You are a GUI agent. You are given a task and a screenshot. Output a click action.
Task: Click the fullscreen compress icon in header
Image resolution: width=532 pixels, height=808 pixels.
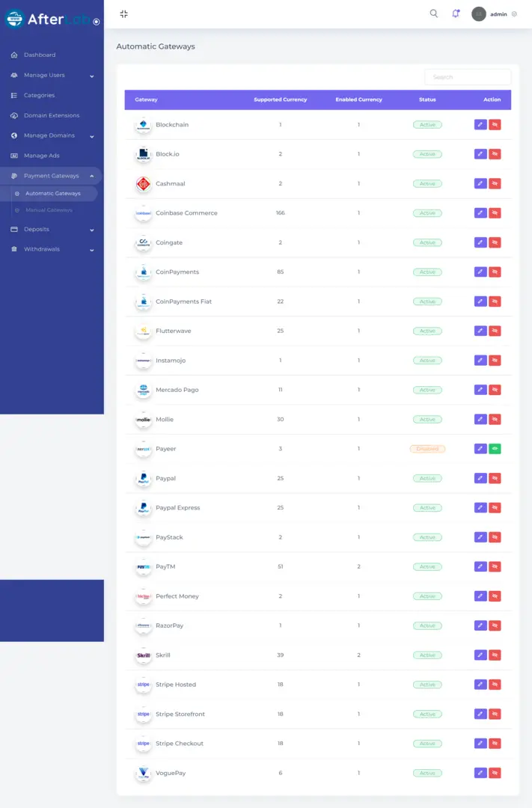coord(123,14)
